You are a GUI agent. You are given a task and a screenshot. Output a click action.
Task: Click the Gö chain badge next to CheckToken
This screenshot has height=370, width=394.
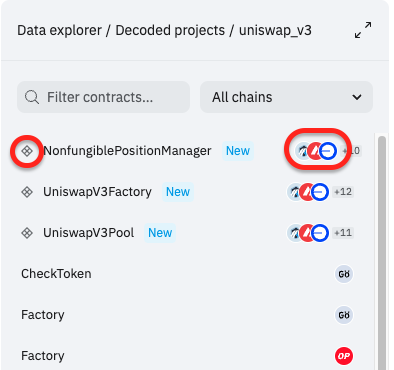pos(344,274)
